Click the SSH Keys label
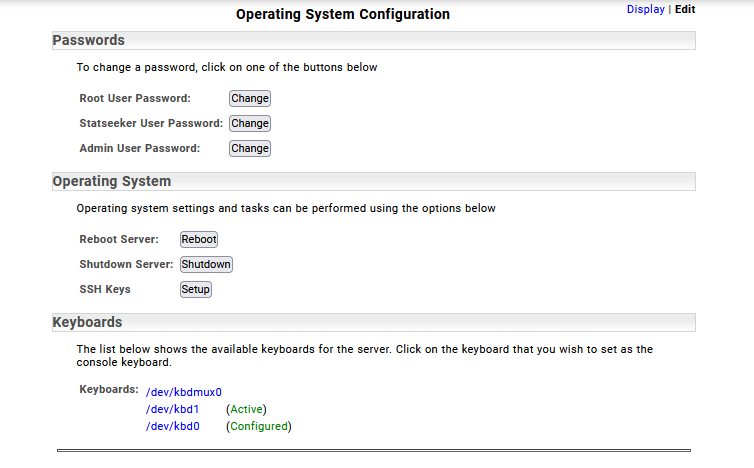754x468 pixels. [105, 289]
